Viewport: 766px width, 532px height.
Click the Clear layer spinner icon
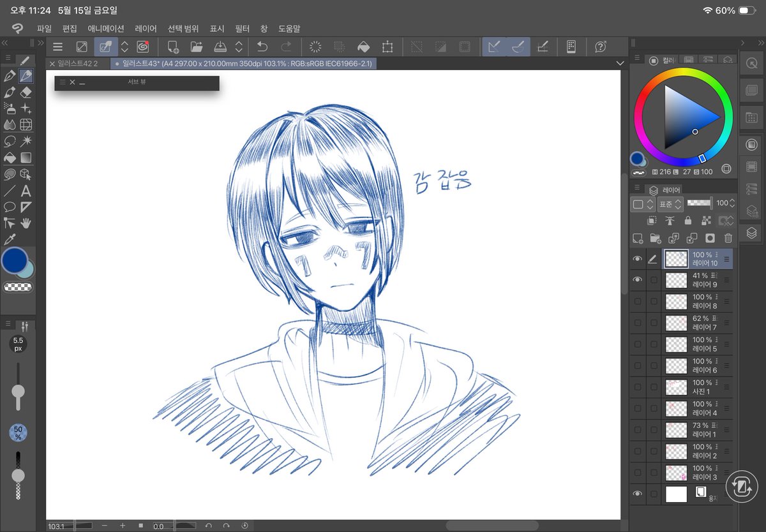tap(315, 47)
